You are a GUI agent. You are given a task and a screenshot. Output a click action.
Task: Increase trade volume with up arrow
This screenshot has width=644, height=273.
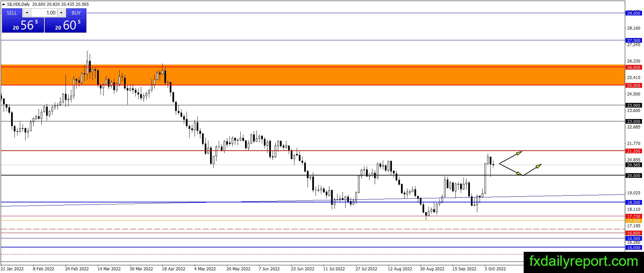[61, 13]
